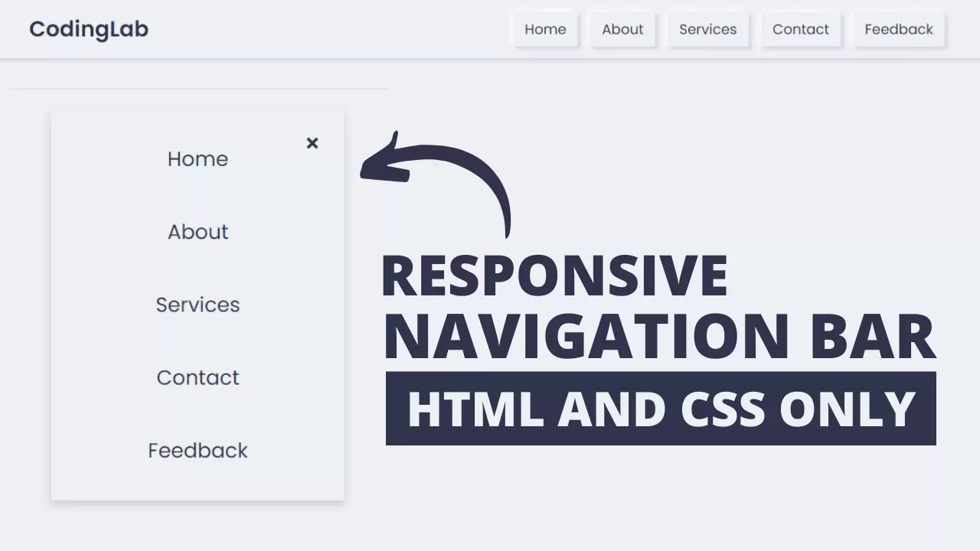Select Home in the sidebar menu
The image size is (980, 551).
click(198, 159)
